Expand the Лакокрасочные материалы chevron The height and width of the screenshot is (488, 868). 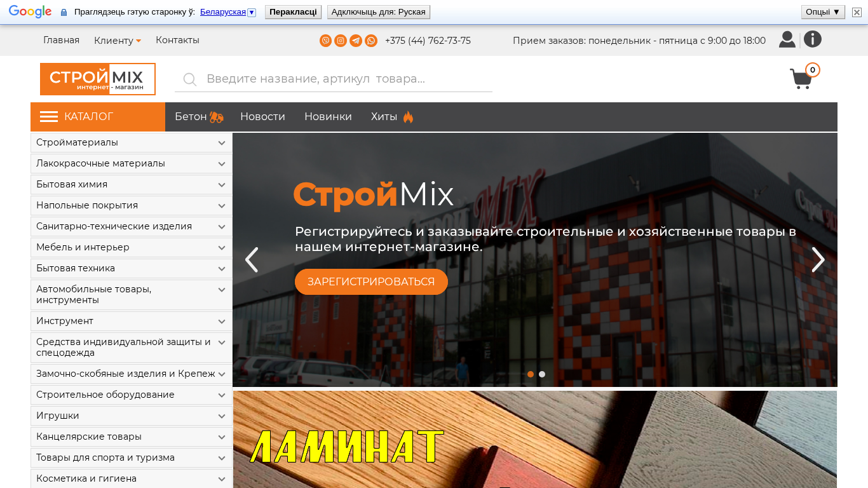pyautogui.click(x=222, y=164)
